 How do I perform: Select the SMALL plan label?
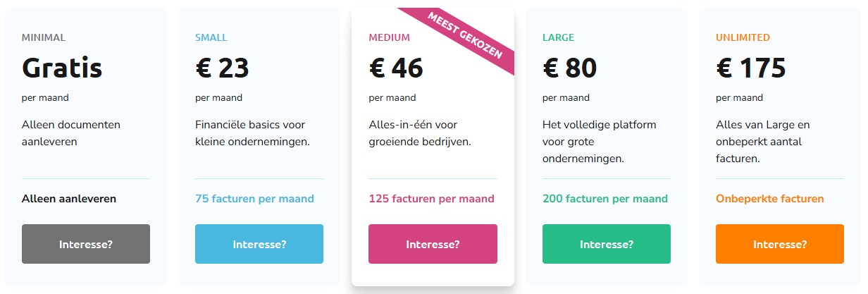[211, 37]
